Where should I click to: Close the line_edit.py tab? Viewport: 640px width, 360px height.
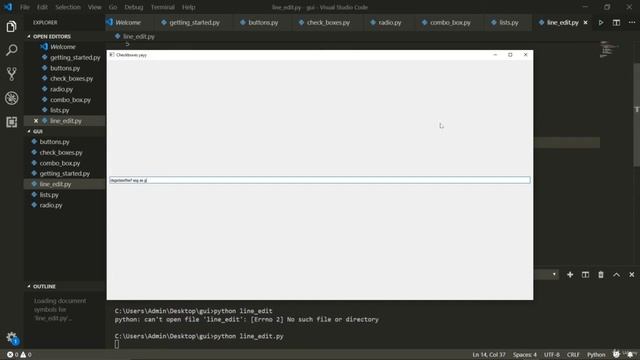(x=585, y=22)
